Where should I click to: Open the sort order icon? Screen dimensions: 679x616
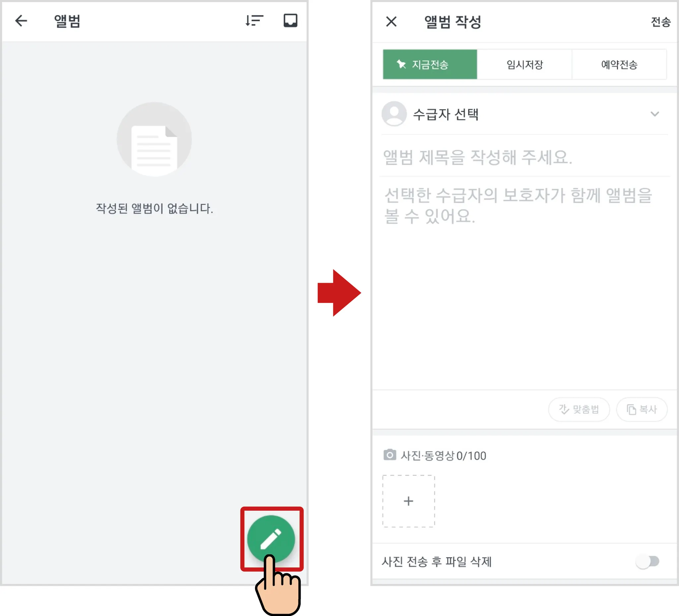point(254,21)
